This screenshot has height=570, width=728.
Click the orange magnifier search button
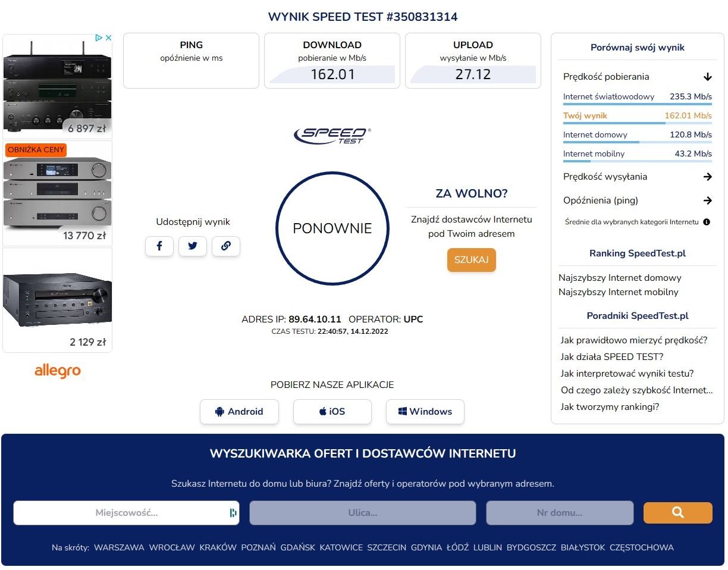678,512
